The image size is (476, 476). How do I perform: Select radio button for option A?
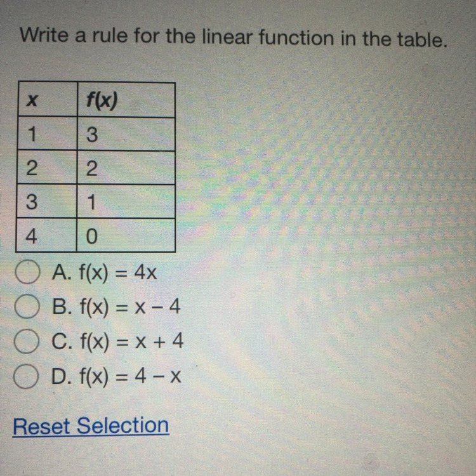click(x=27, y=272)
